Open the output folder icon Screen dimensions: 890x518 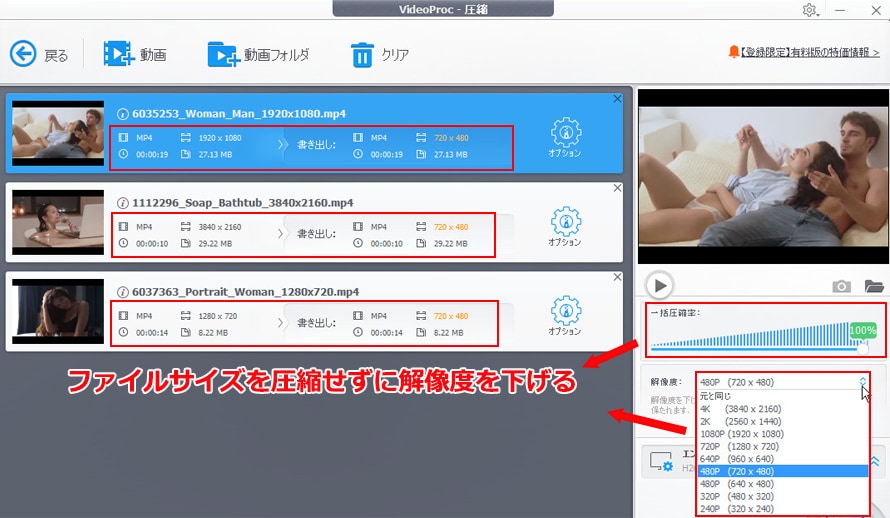[874, 286]
